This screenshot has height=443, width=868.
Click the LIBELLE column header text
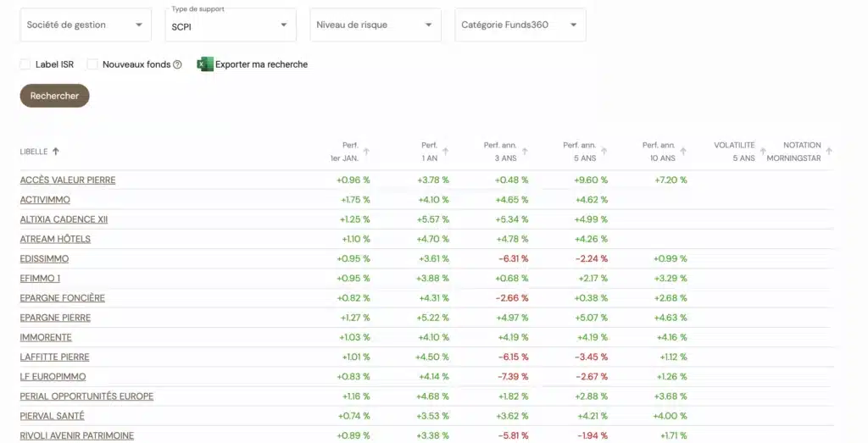pos(34,152)
